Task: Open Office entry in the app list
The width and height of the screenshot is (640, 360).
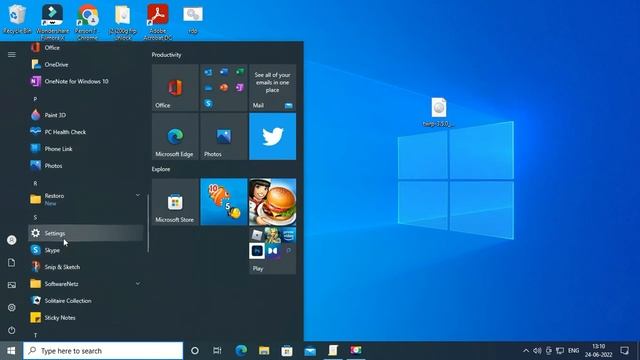Action: coord(86,48)
